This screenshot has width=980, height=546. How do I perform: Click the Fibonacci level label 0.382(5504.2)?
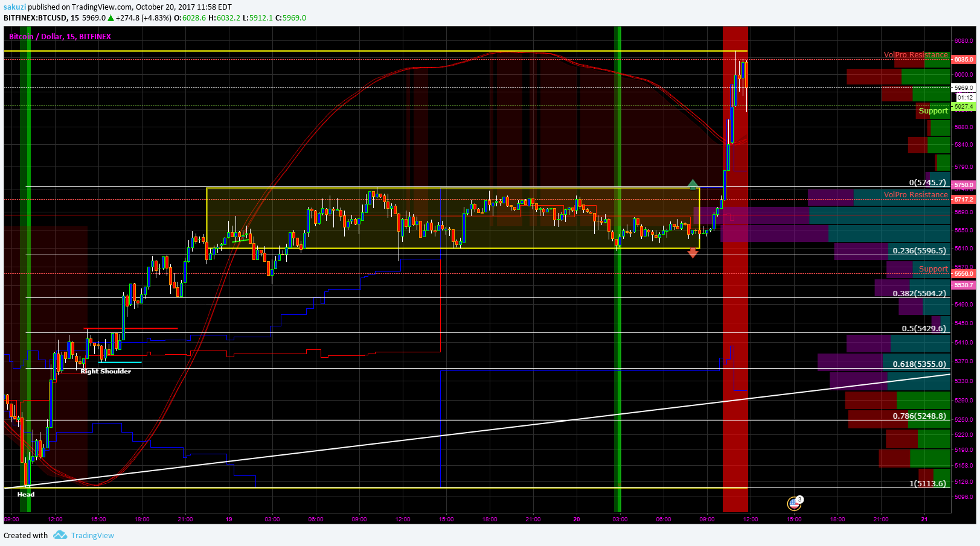coord(920,294)
